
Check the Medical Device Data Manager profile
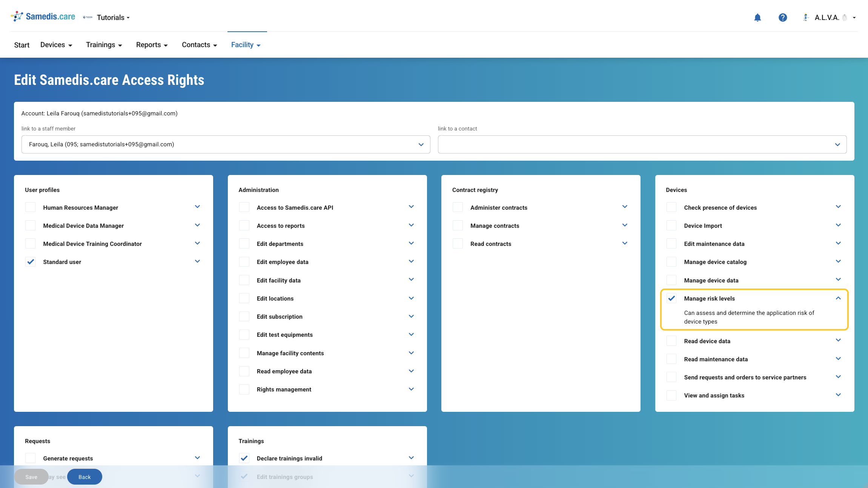[x=31, y=225]
